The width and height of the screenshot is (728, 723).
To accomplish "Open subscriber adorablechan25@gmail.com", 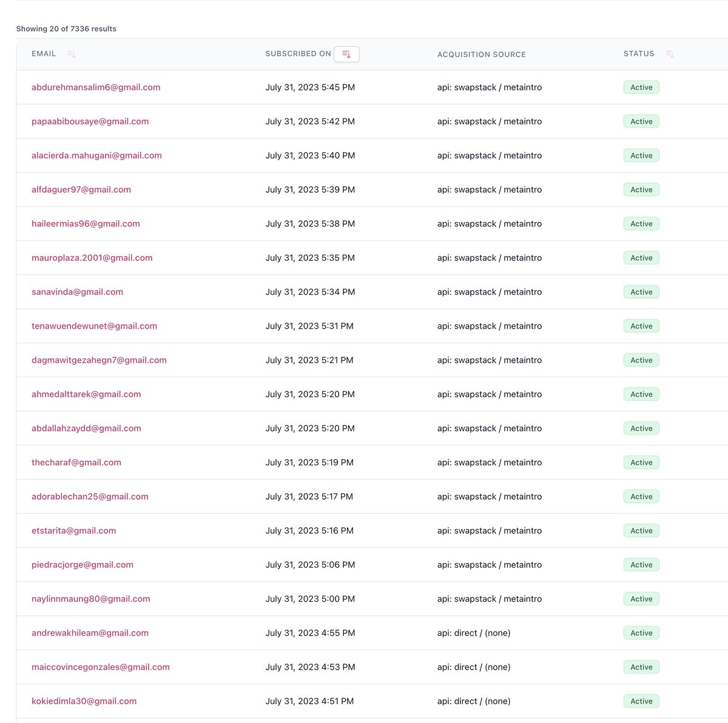I will [x=90, y=496].
